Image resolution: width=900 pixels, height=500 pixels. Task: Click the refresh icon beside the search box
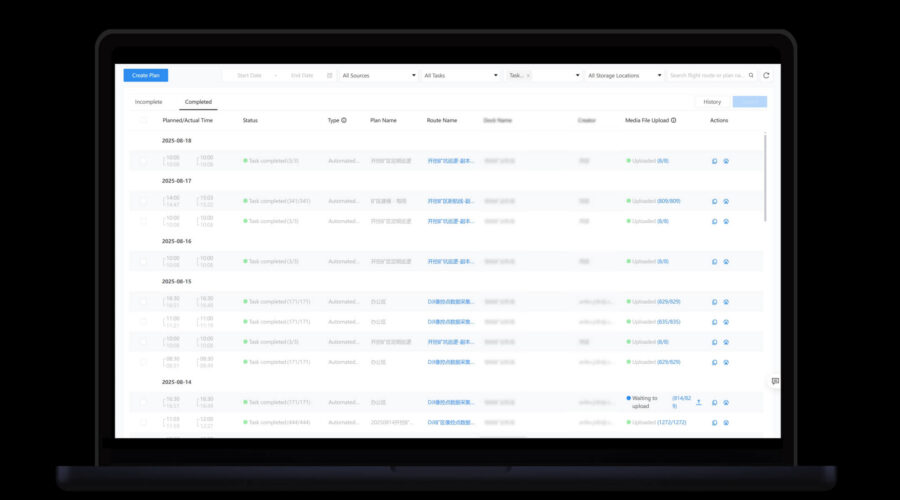[766, 75]
